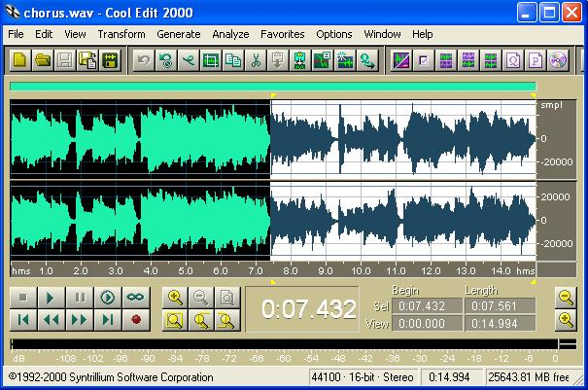Click the Copy pages toolbar icon
Viewport: 588px width, 390px height.
pyautogui.click(x=233, y=60)
